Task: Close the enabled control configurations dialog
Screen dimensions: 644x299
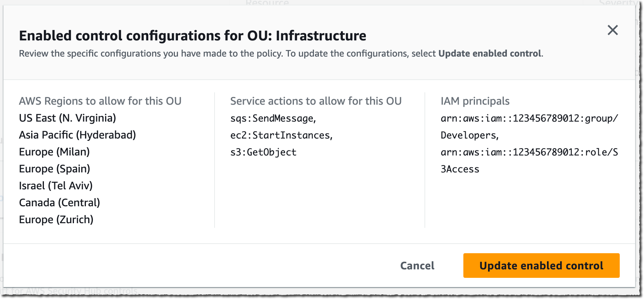Action: click(612, 30)
